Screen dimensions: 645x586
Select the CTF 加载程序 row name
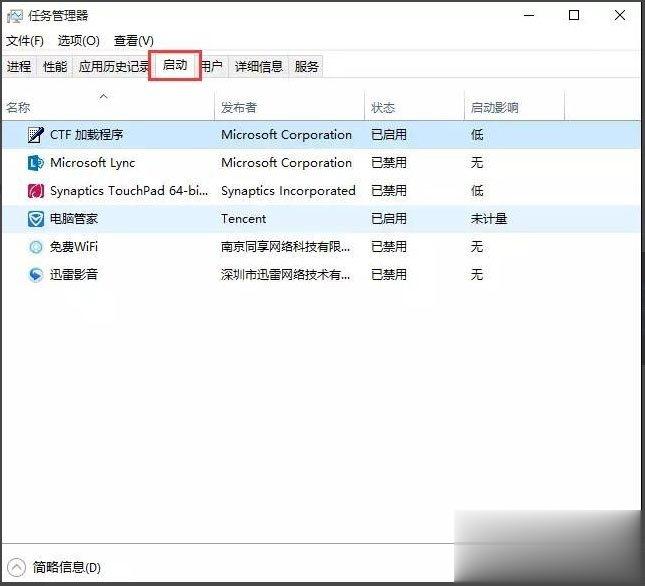coord(87,135)
